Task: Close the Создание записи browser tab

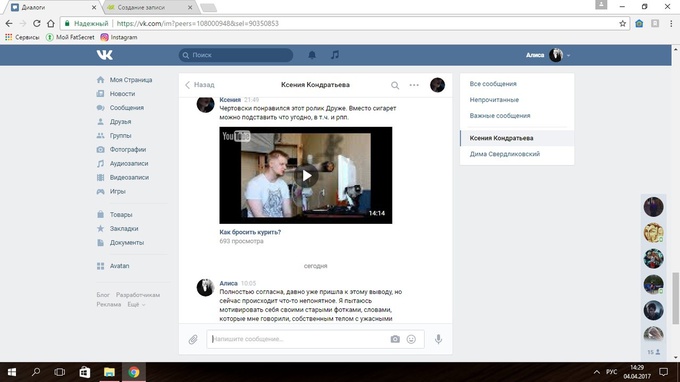Action: [190, 7]
